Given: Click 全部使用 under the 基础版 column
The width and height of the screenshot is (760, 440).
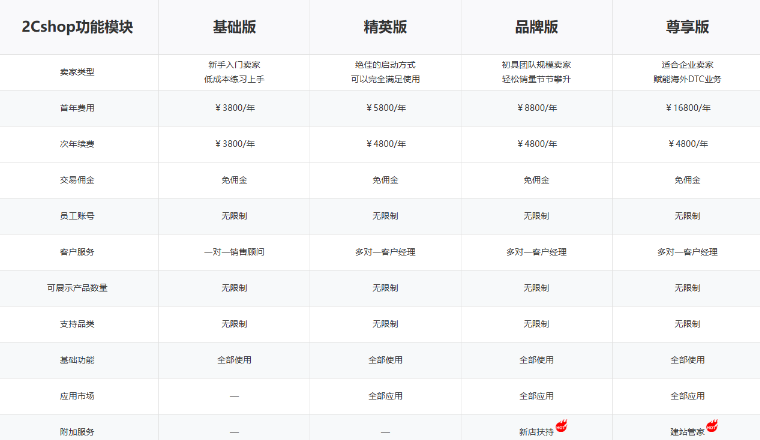Looking at the screenshot, I should (235, 360).
